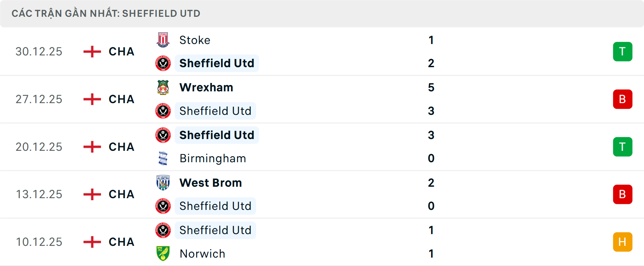Click the Norwich canary crest icon
The width and height of the screenshot is (644, 266).
[163, 254]
